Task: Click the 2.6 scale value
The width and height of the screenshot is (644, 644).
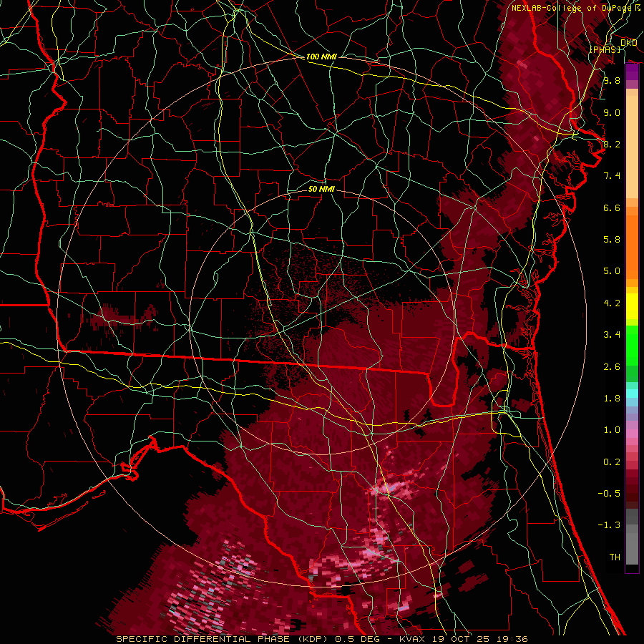Action: point(612,367)
